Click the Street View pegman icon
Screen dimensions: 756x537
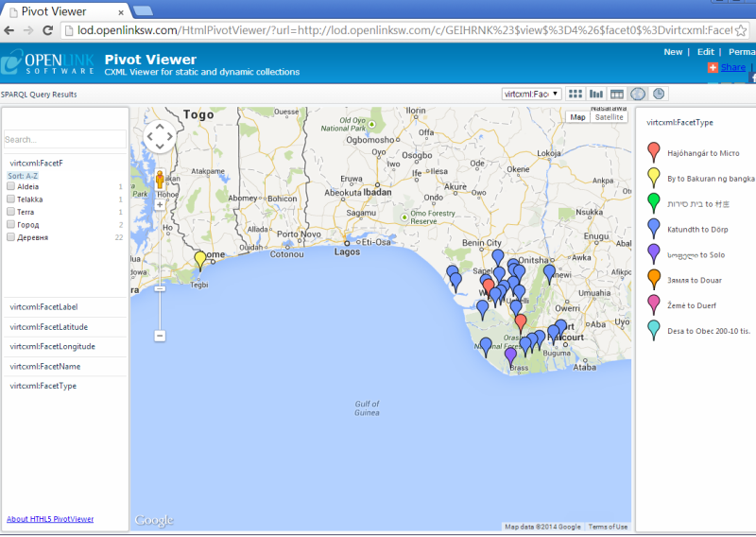click(x=160, y=179)
